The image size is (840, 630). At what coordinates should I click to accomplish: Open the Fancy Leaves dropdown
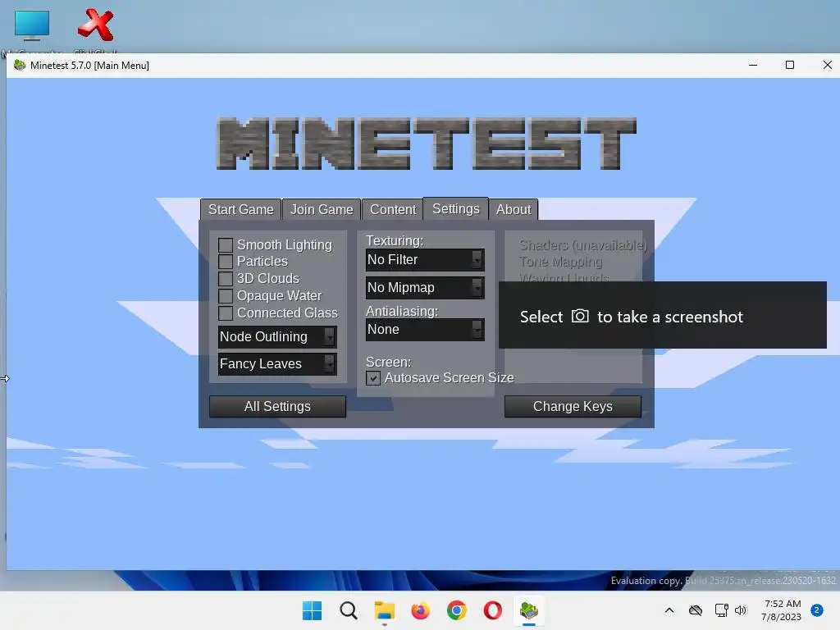(x=277, y=363)
